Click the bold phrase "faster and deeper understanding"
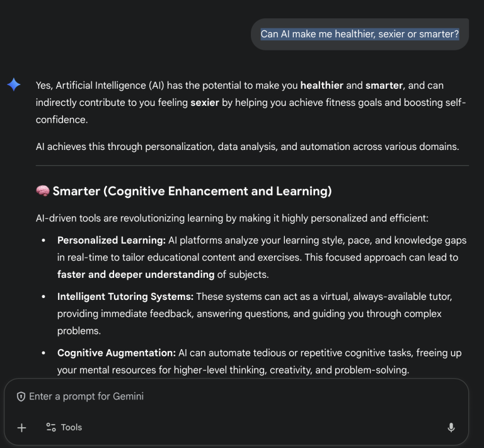 [x=135, y=274]
